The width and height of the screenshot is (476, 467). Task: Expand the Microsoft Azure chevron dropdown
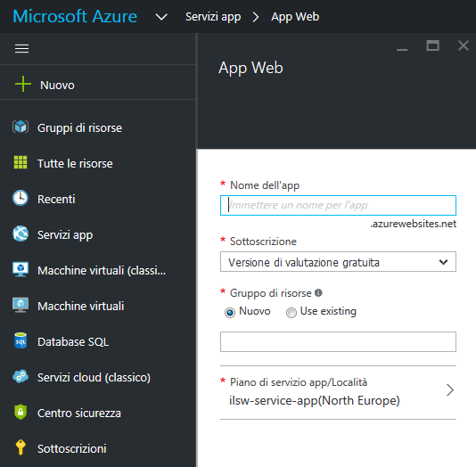coord(161,17)
